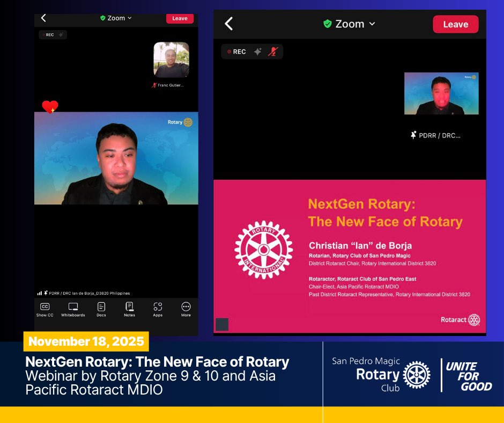The height and width of the screenshot is (423, 504).
Task: Click 'Rotaractor, Rotaract Club of San Pedro East'
Action: pos(362,279)
